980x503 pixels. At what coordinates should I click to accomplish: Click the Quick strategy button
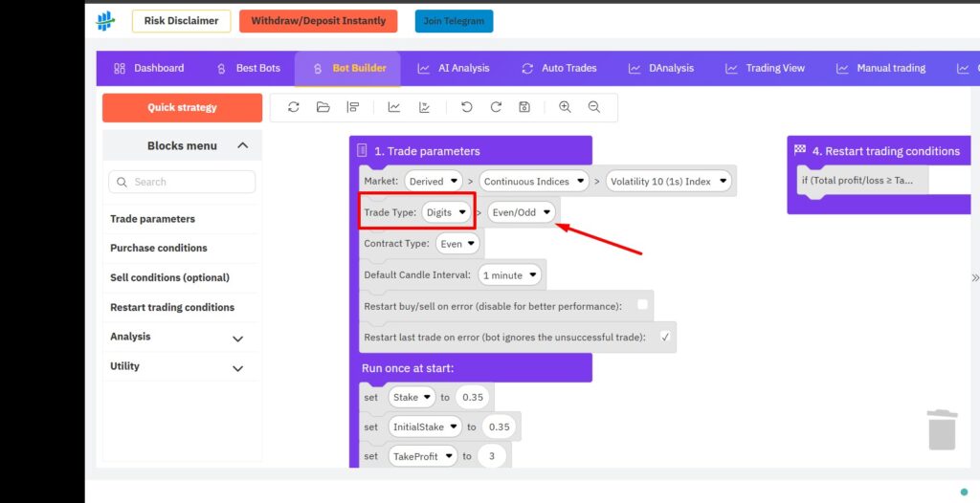click(x=182, y=107)
